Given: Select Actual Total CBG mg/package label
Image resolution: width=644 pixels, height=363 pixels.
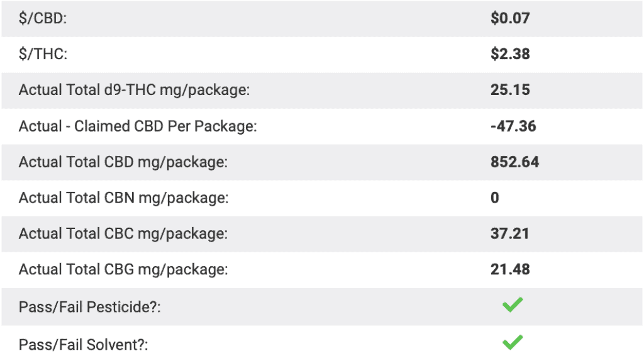Looking at the screenshot, I should [x=123, y=270].
